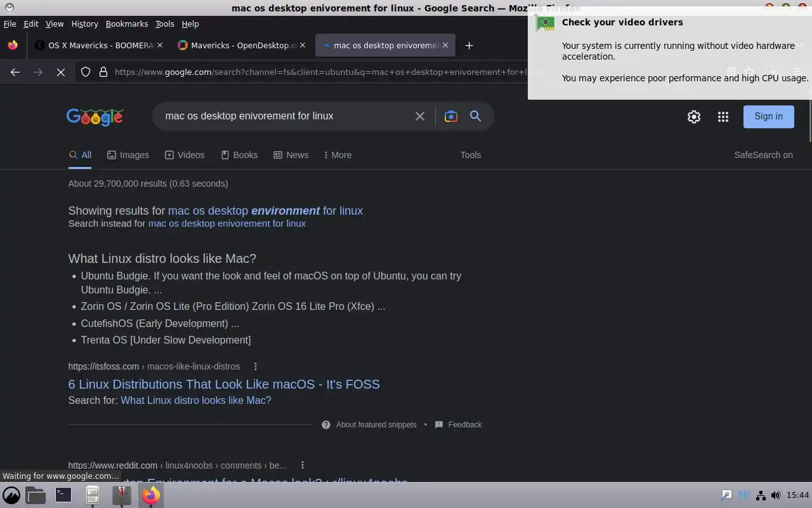
Task: Go to Google homepage via logo
Action: pos(95,117)
